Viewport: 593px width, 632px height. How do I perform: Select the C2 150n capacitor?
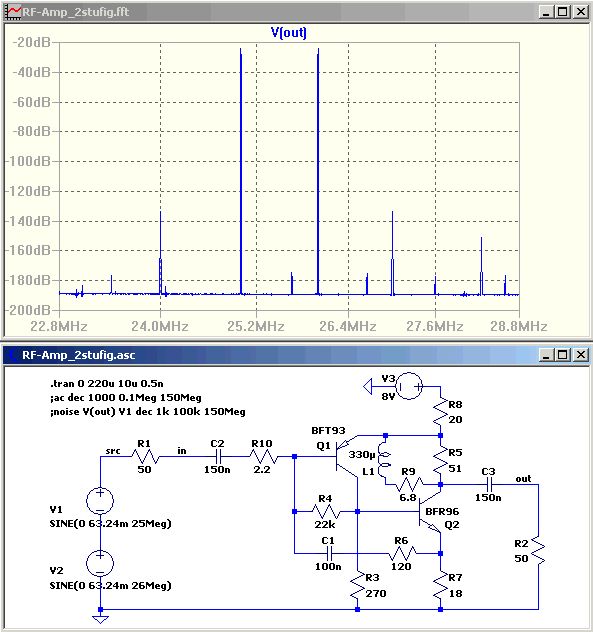click(x=218, y=456)
